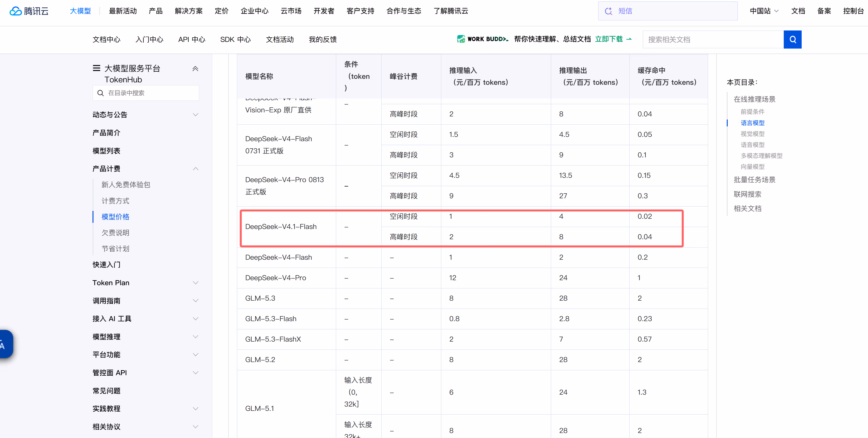
Task: Open 节省计划 sidebar item
Action: [x=116, y=249]
